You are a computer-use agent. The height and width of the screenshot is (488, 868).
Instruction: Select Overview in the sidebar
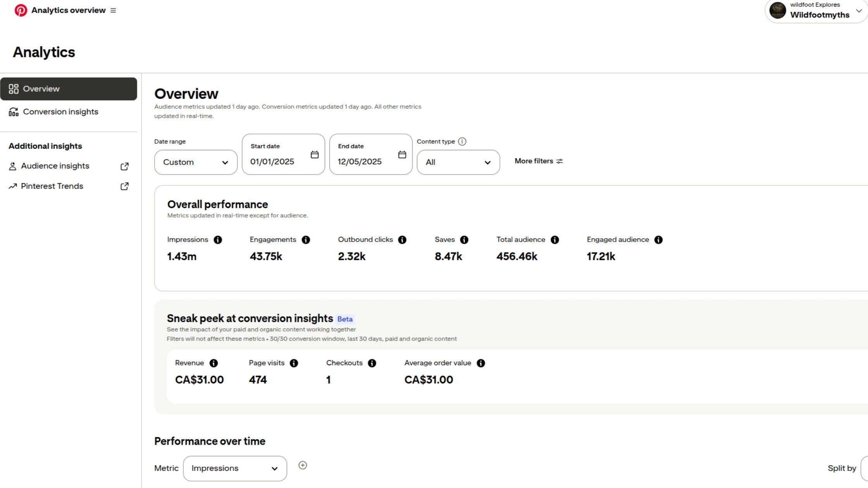(x=69, y=89)
